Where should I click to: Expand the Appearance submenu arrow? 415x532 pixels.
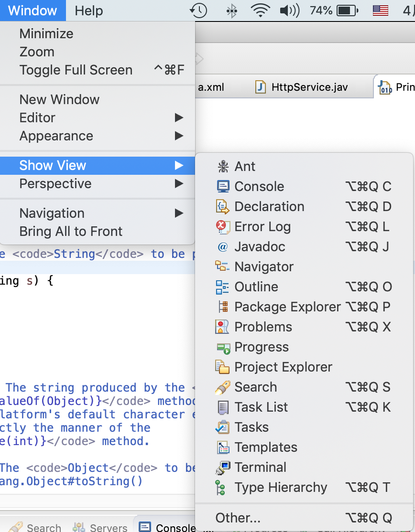[x=179, y=136]
